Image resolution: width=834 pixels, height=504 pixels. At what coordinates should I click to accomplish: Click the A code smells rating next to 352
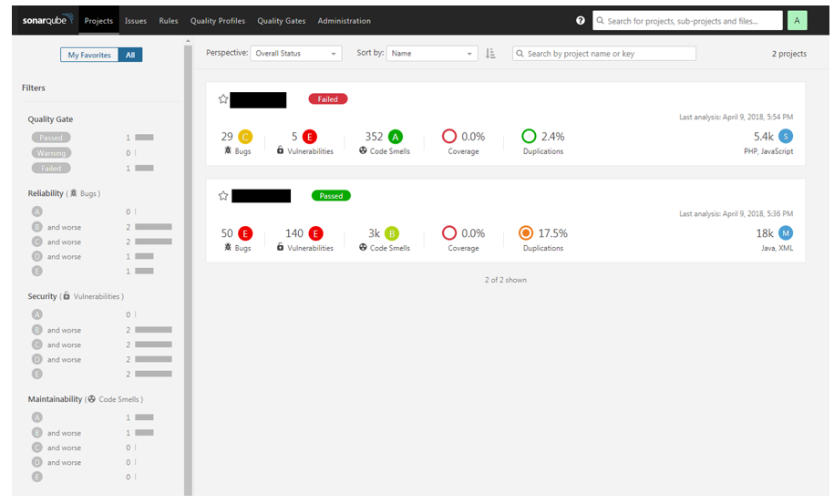tap(396, 137)
